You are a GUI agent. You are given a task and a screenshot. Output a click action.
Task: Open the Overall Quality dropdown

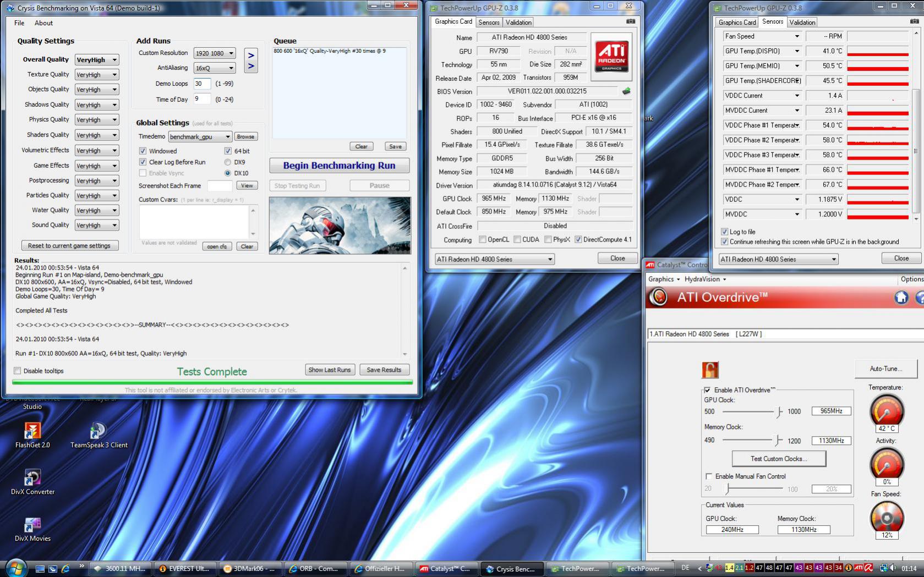(97, 60)
